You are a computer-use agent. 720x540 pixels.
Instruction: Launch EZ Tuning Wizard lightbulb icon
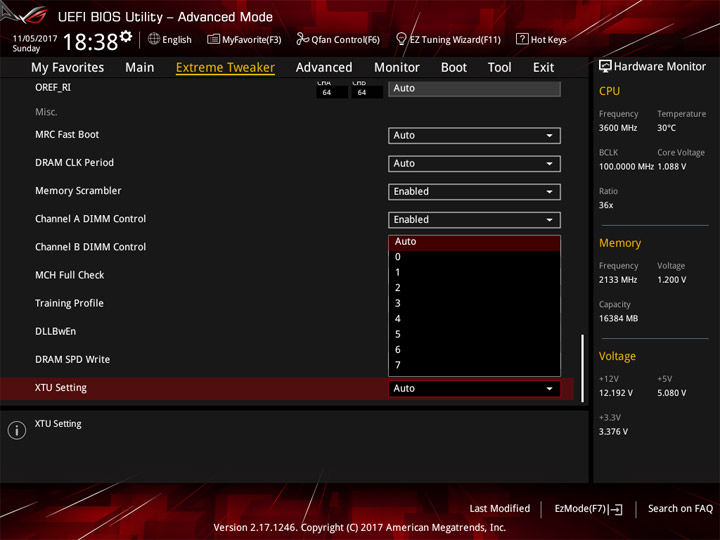click(401, 39)
